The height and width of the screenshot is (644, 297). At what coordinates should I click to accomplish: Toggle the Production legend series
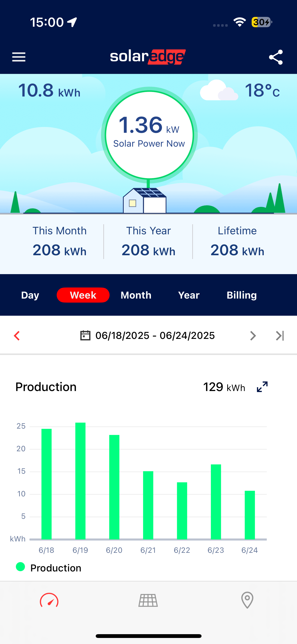click(49, 568)
